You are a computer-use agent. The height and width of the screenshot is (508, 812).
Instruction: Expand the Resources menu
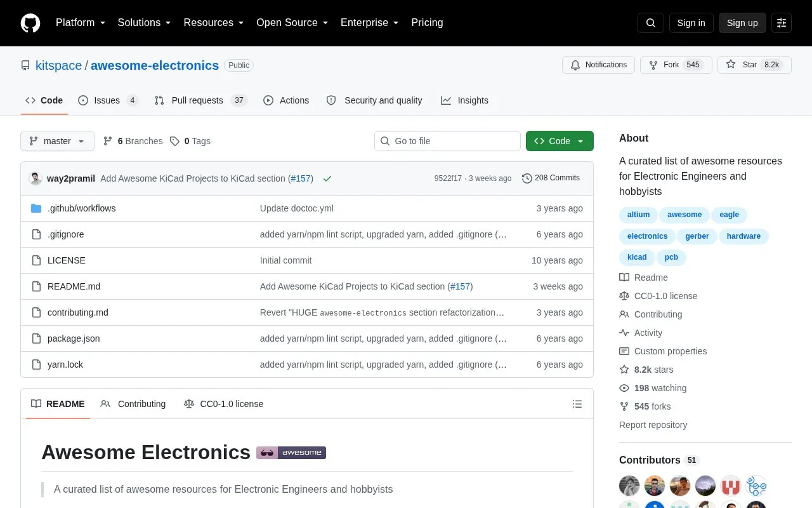click(x=214, y=23)
